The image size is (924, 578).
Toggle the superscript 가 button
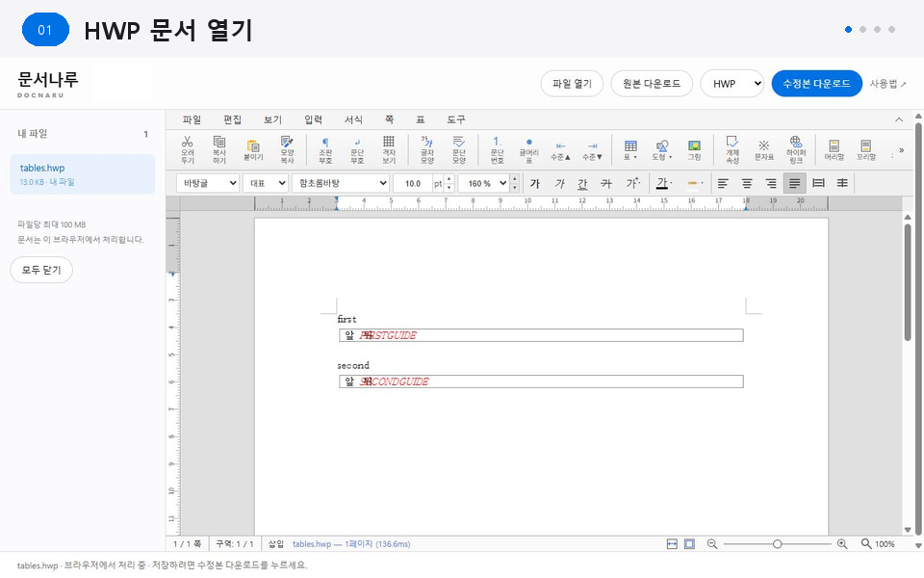[633, 183]
